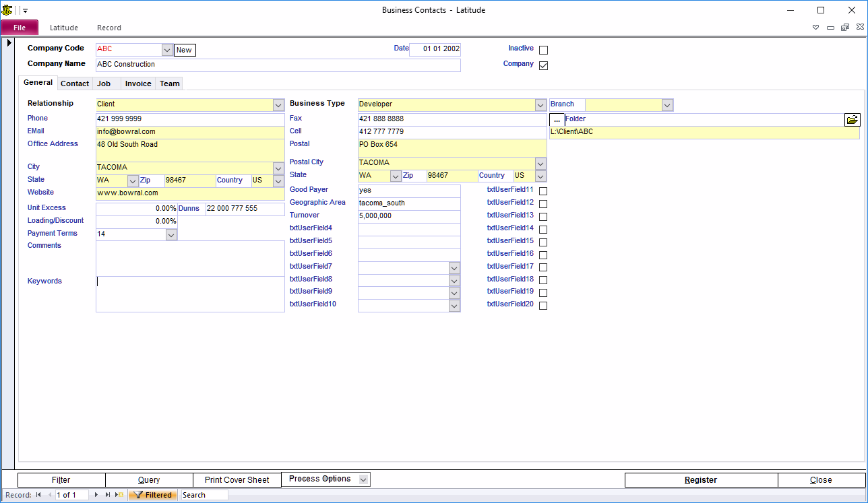The width and height of the screenshot is (868, 503).
Task: Collapse the ribbon with the heart-shaped icon
Action: click(x=815, y=28)
